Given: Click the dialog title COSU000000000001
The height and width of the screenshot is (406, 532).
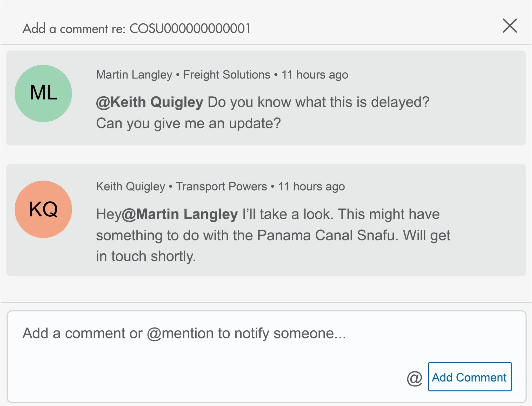Looking at the screenshot, I should pyautogui.click(x=190, y=29).
